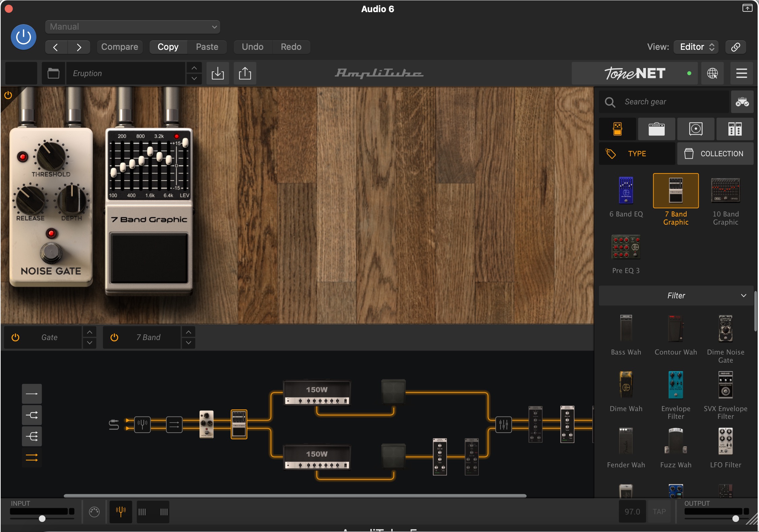The width and height of the screenshot is (759, 532).
Task: Select the stomp pedals gear category
Action: (x=618, y=129)
